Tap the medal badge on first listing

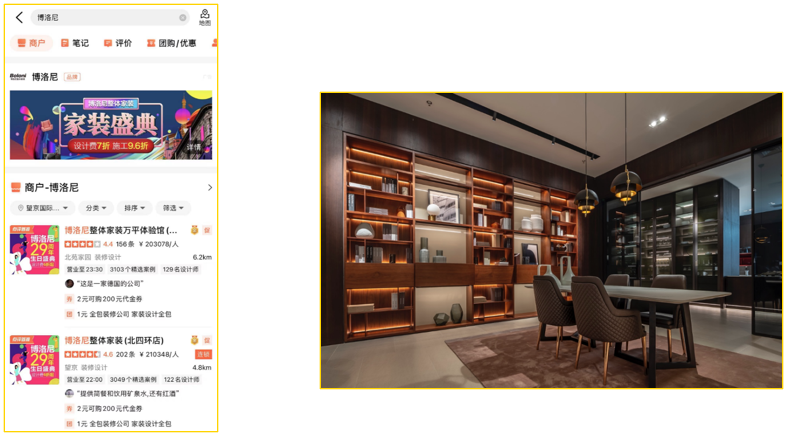click(x=194, y=230)
